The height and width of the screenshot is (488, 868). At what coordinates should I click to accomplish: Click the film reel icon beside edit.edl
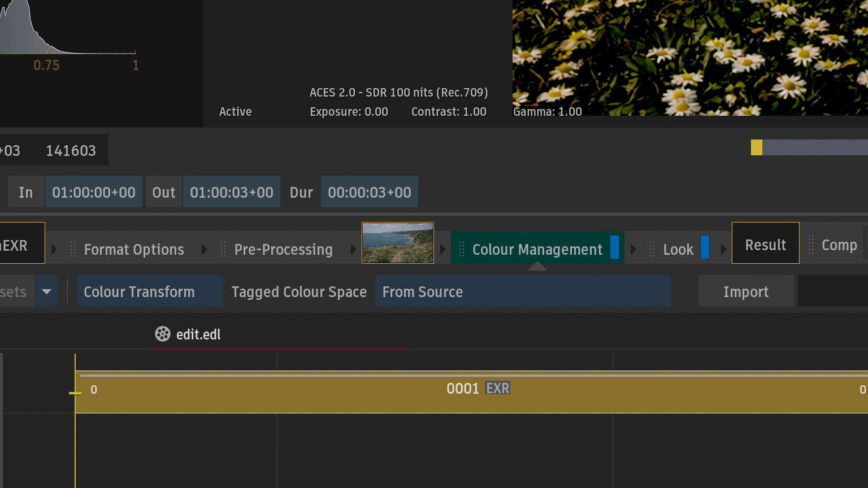(163, 334)
